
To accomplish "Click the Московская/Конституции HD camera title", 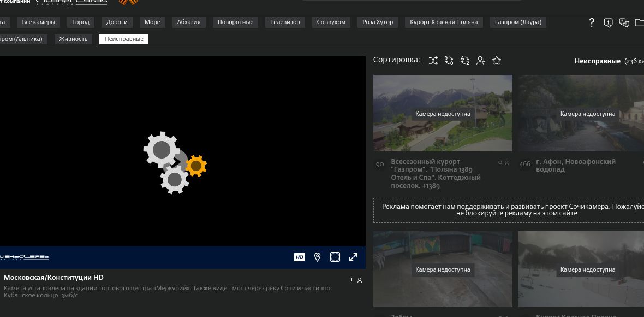I will [54, 278].
